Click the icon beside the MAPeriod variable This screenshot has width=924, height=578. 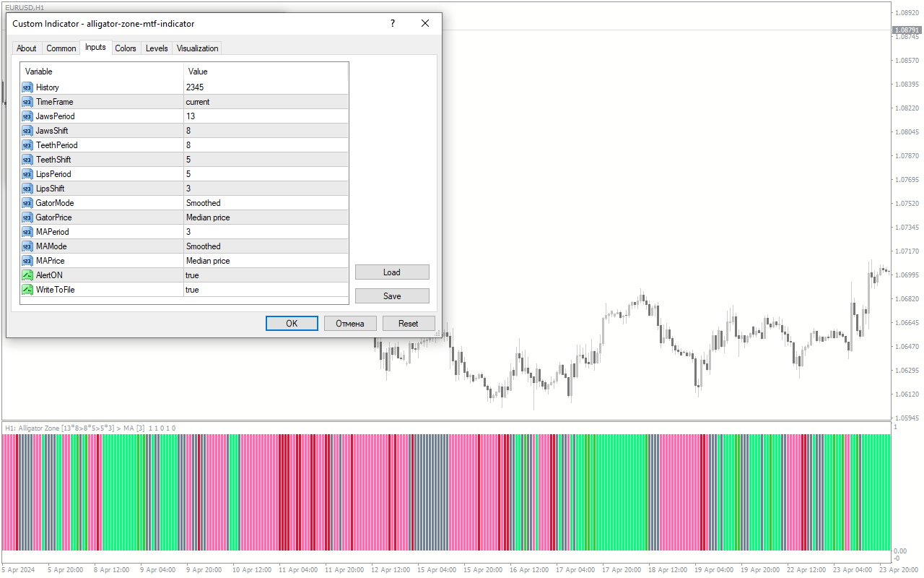tap(27, 232)
